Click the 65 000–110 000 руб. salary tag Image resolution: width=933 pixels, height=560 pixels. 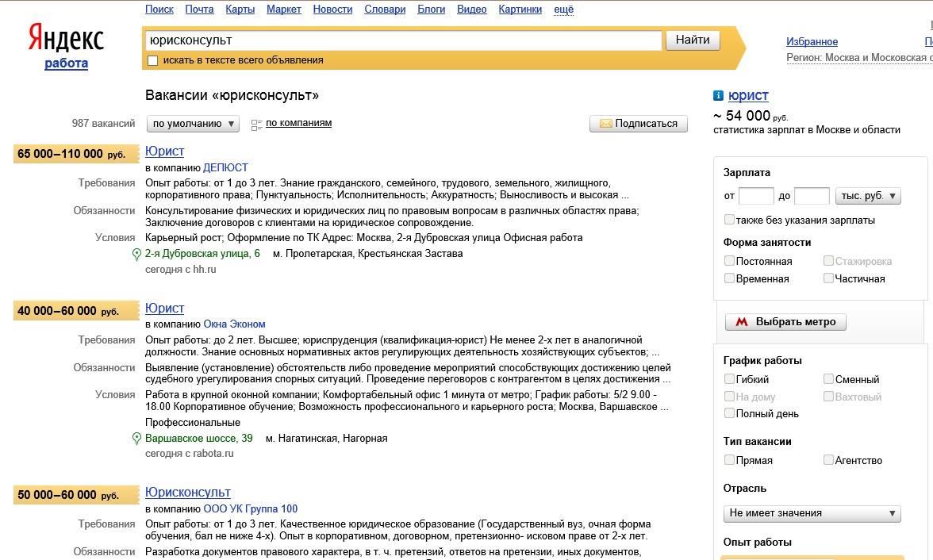click(x=76, y=154)
